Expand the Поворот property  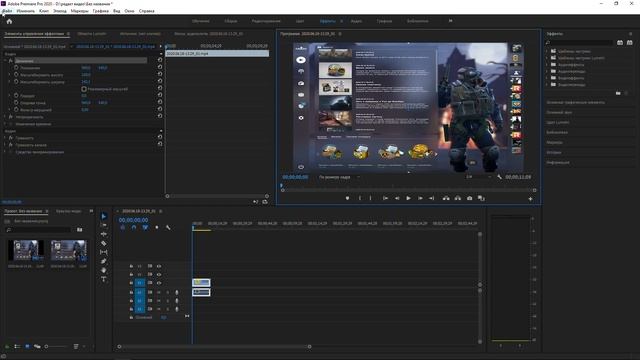pyautogui.click(x=10, y=96)
